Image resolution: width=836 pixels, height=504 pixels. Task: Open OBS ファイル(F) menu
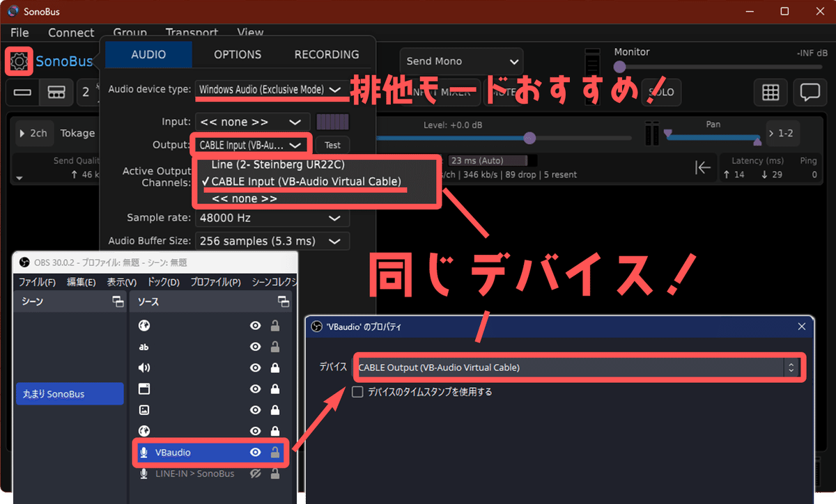[x=37, y=282]
